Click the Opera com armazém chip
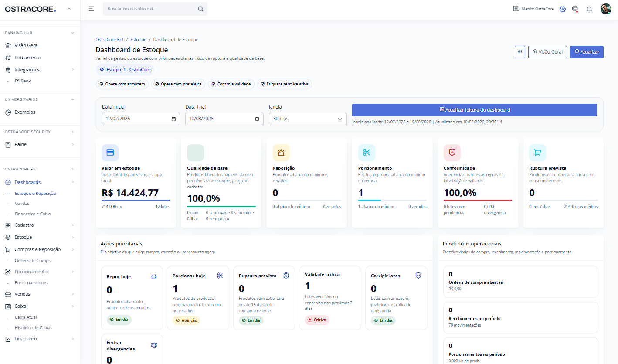This screenshot has height=364, width=618. [122, 84]
